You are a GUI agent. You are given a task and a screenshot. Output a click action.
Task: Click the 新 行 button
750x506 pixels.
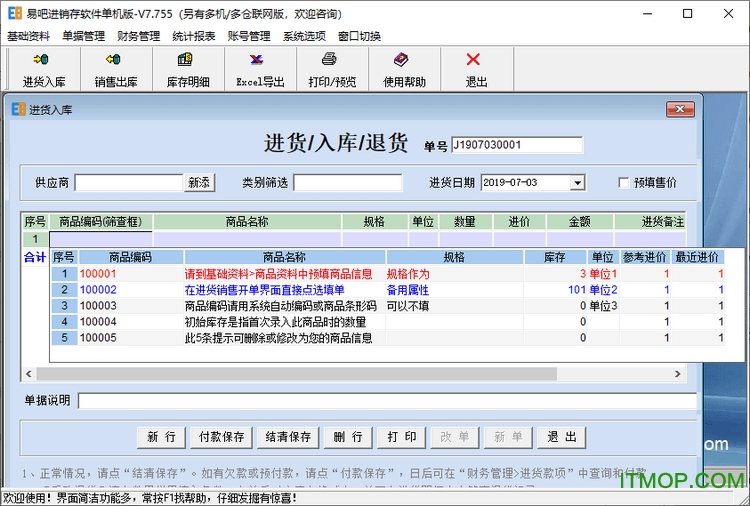[x=161, y=437]
